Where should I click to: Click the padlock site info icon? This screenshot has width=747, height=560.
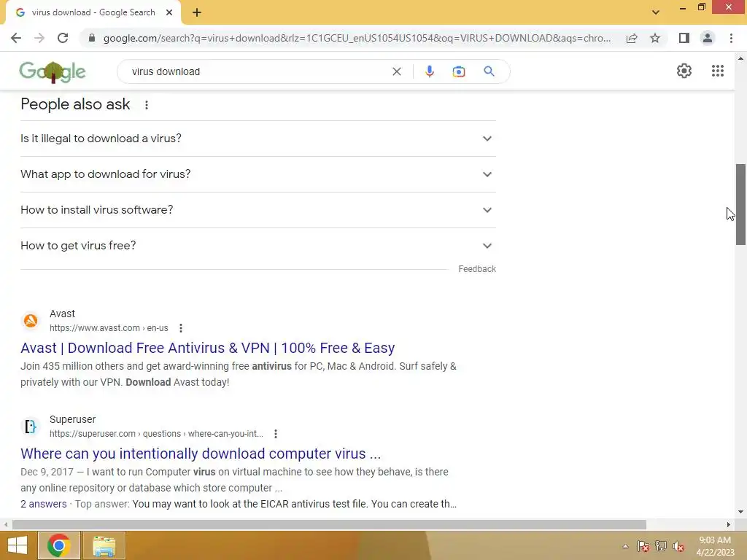[92, 38]
